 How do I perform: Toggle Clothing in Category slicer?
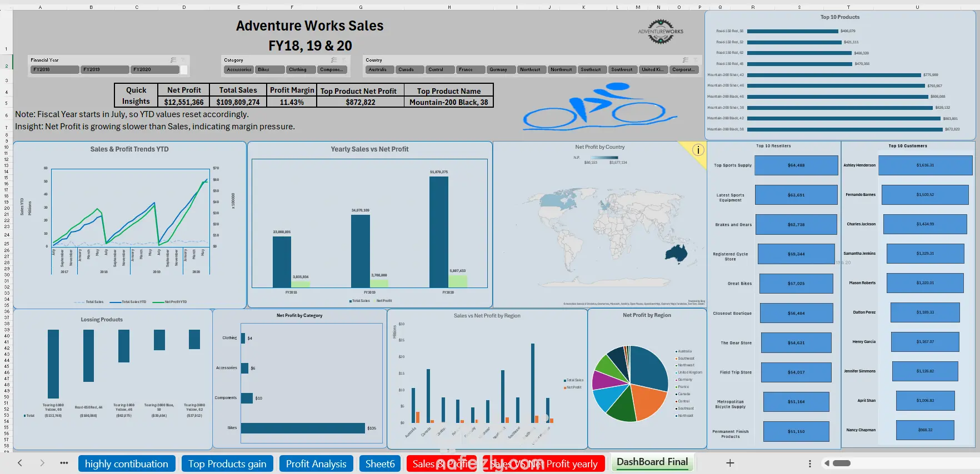301,70
